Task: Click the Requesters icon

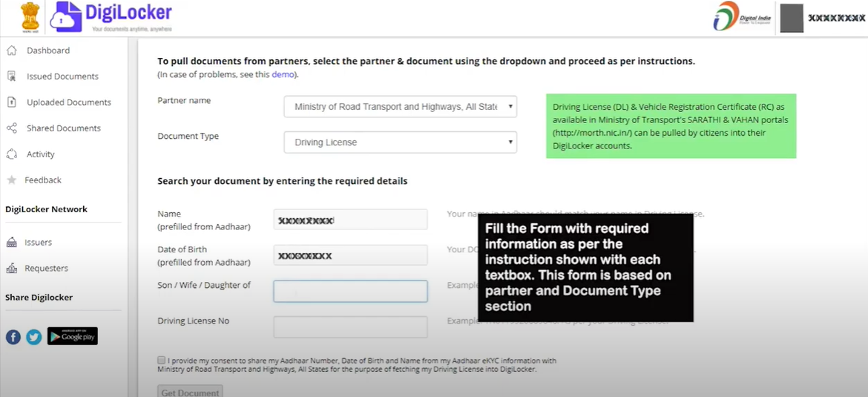Action: point(12,269)
